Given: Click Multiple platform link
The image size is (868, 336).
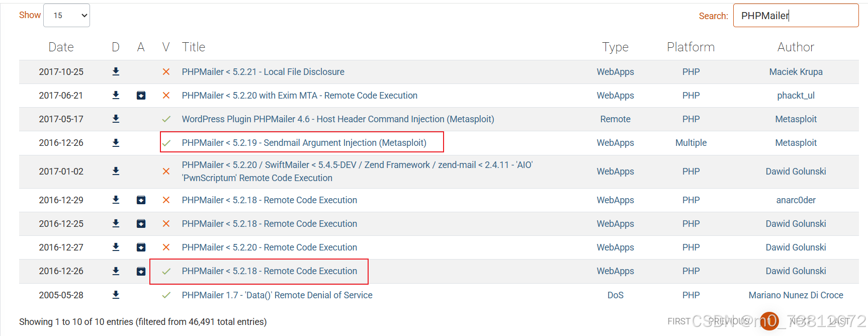Looking at the screenshot, I should 691,143.
